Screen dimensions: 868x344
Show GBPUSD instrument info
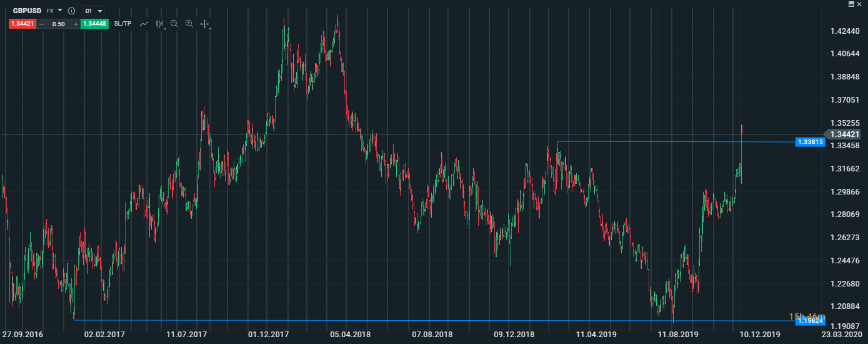[x=71, y=11]
